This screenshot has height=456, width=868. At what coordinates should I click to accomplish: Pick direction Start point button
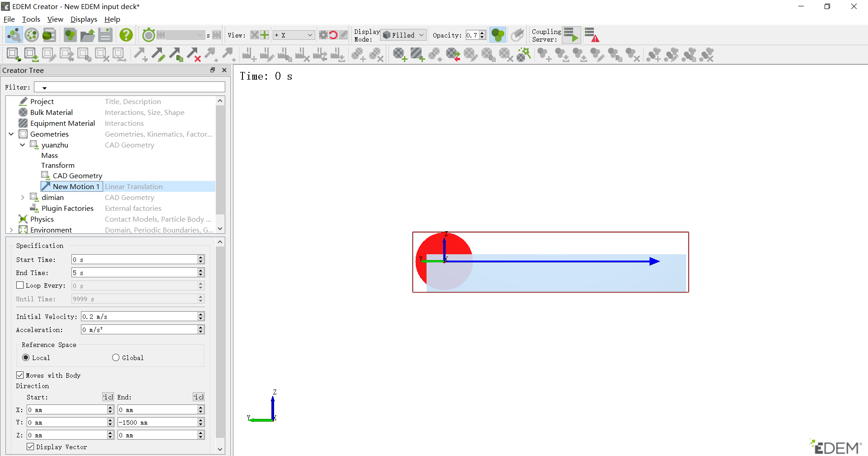pos(108,397)
